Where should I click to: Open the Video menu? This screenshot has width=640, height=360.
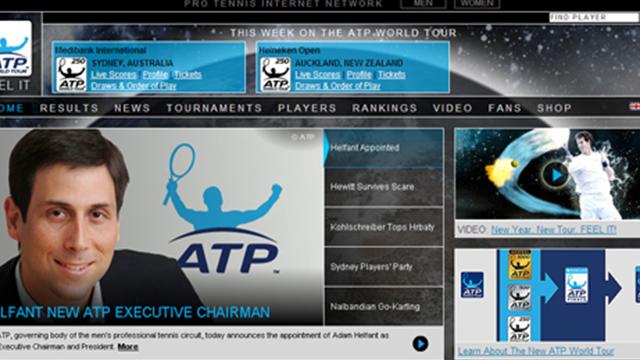tap(453, 108)
